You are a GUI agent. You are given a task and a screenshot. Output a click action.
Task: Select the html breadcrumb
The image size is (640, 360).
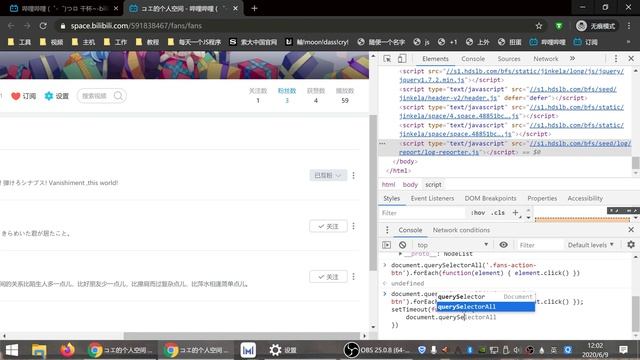[x=388, y=184]
